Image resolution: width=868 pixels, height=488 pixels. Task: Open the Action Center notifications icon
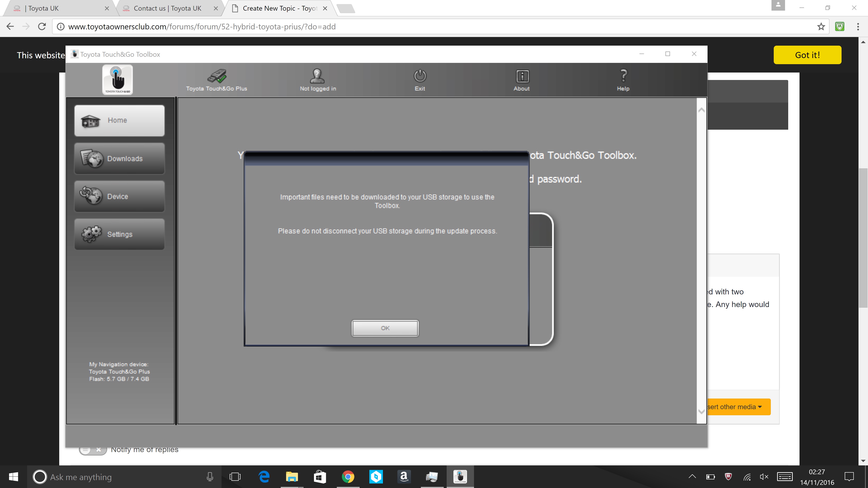849,476
